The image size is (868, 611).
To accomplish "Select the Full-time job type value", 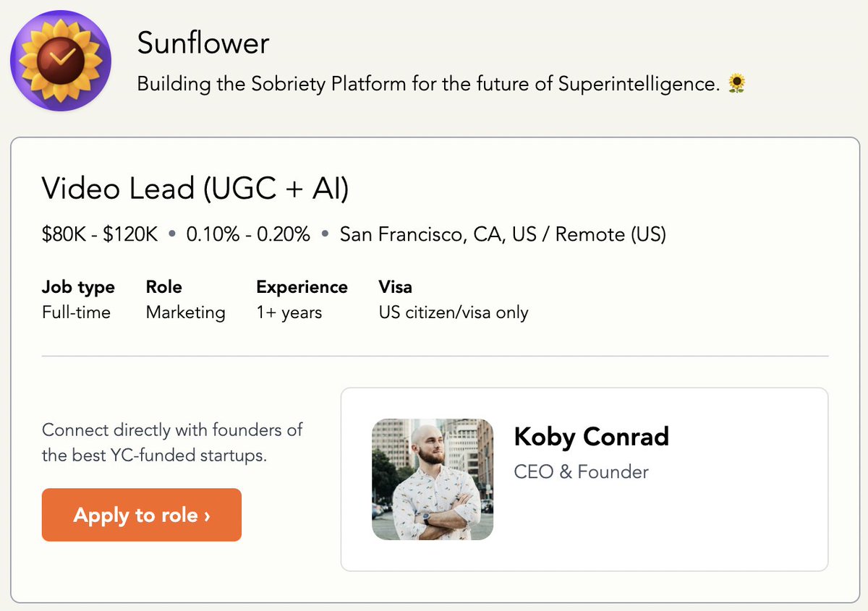I will (76, 312).
